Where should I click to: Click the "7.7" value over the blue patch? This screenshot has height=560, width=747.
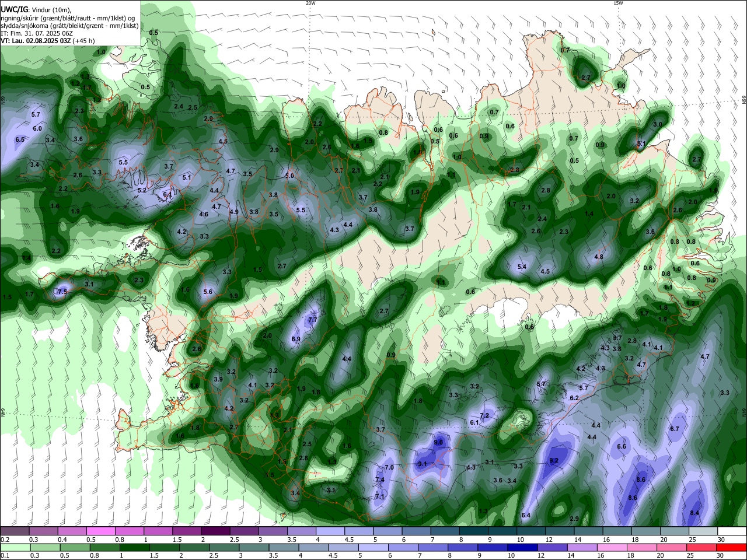(312, 320)
